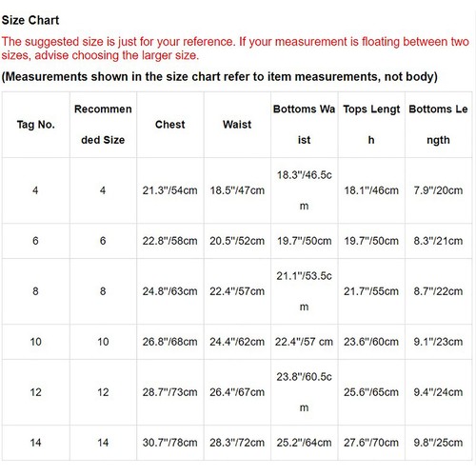Click the 21.3"/54cm chest cell
Viewport: 476px width, 476px height.
[x=170, y=190]
